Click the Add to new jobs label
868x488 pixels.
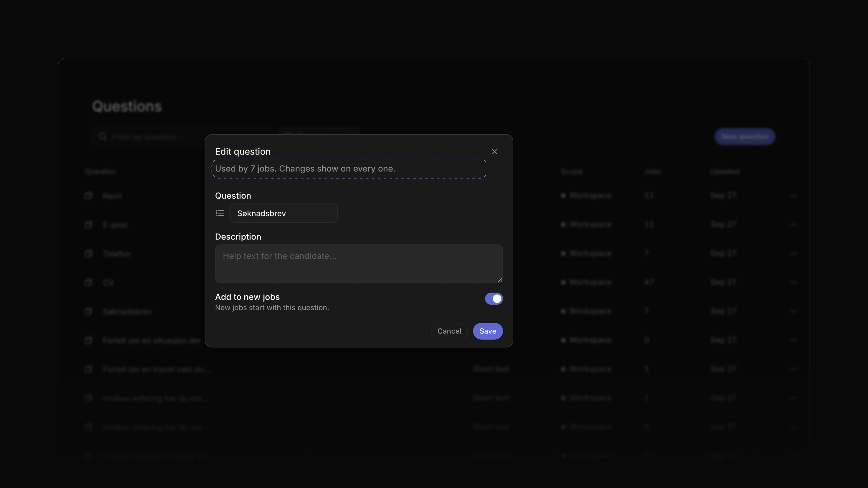click(x=247, y=297)
